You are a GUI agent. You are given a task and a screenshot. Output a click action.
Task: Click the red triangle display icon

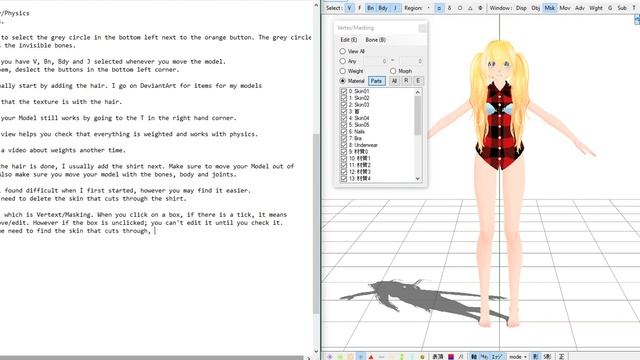[x=371, y=357]
